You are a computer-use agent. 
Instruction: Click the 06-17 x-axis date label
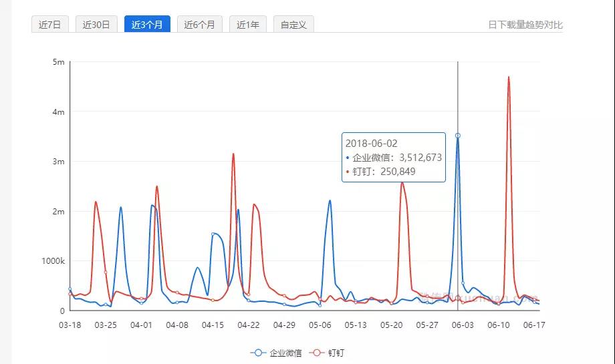(535, 325)
